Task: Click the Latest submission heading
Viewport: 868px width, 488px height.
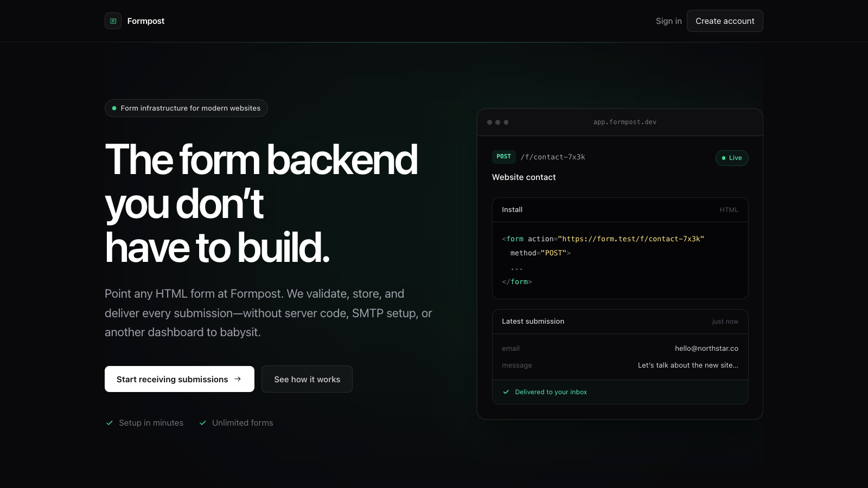Action: click(x=533, y=322)
